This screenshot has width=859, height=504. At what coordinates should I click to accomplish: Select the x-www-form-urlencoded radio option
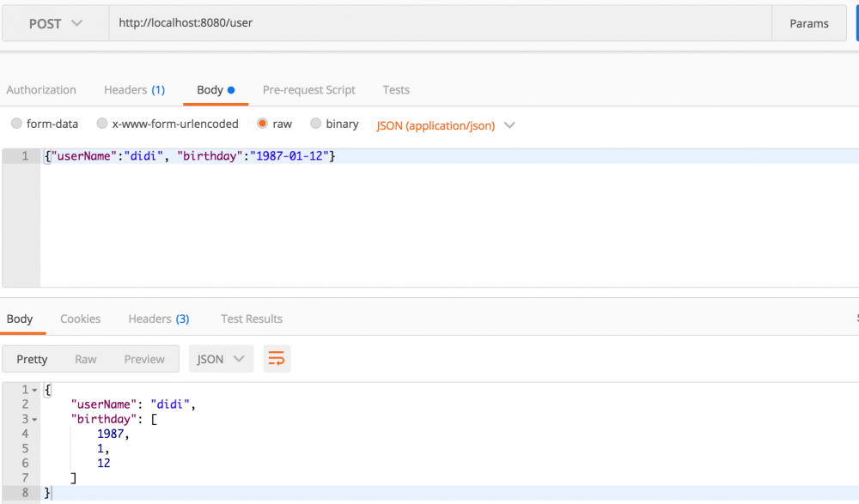coord(102,124)
